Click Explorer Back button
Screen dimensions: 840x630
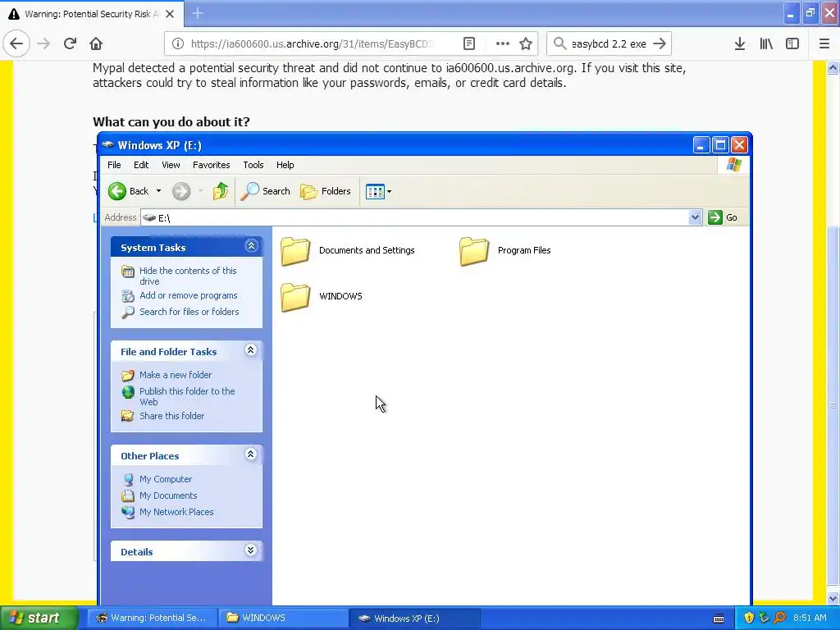129,191
